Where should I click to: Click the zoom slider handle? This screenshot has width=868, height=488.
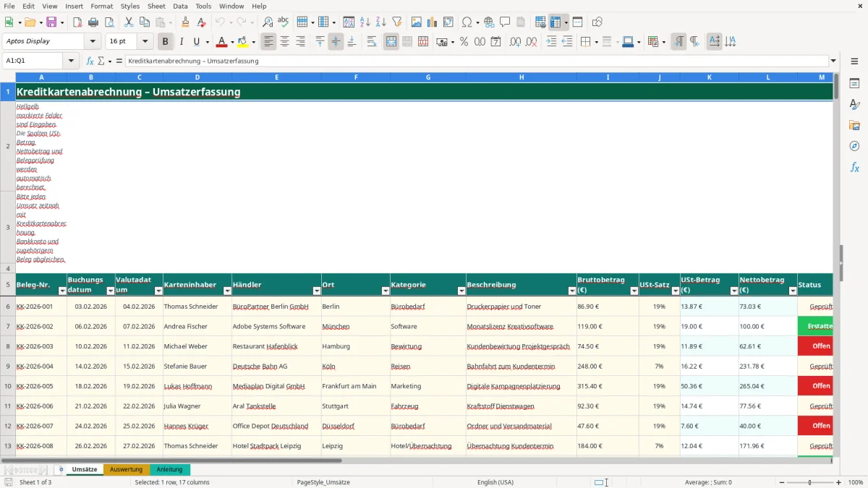point(809,482)
